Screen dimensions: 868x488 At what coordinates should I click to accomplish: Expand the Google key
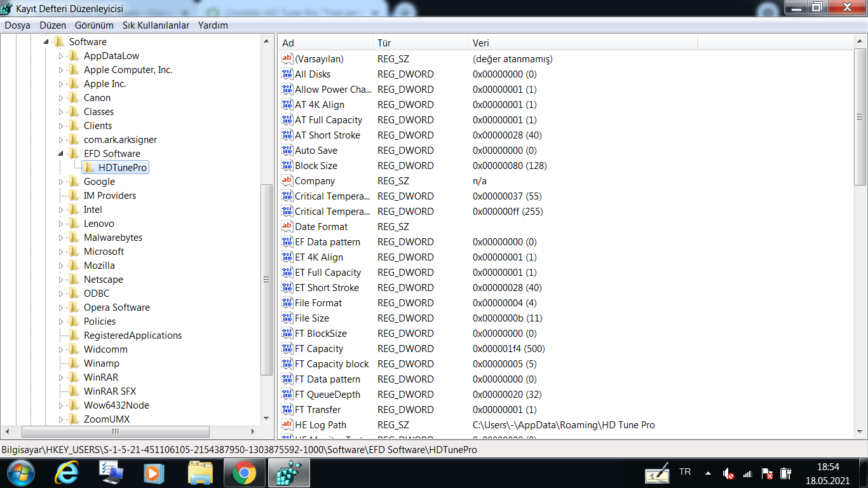tap(62, 182)
